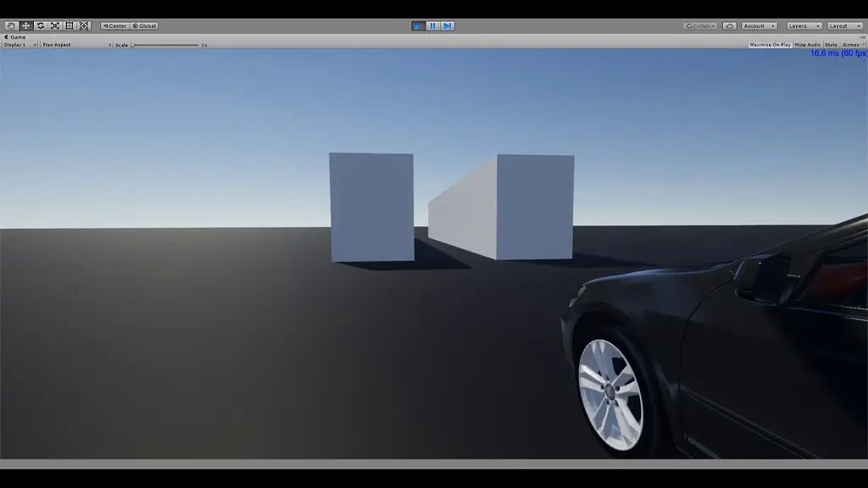
Task: Open the Display 1 dropdown
Action: tap(20, 45)
